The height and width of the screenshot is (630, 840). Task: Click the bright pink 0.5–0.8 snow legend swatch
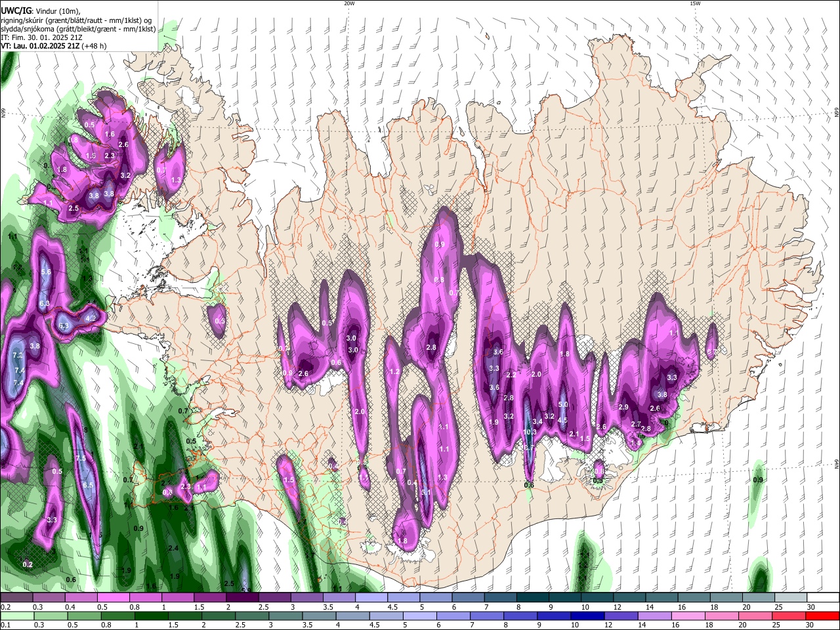pyautogui.click(x=113, y=598)
